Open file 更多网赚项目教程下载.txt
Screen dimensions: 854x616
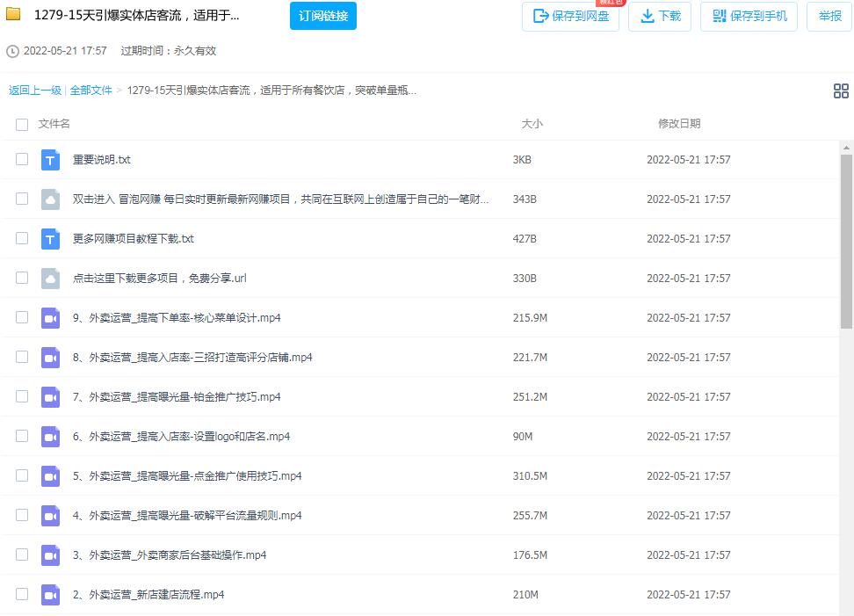pyautogui.click(x=134, y=239)
